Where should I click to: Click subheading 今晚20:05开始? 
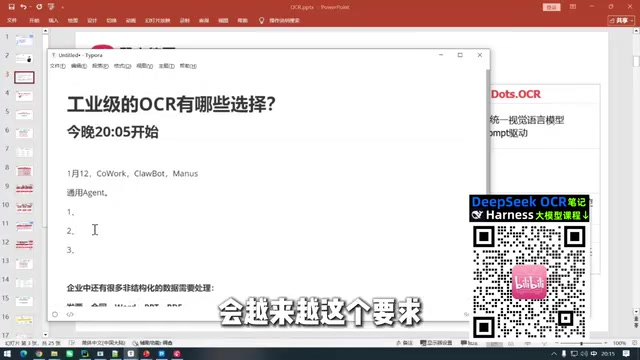click(113, 132)
